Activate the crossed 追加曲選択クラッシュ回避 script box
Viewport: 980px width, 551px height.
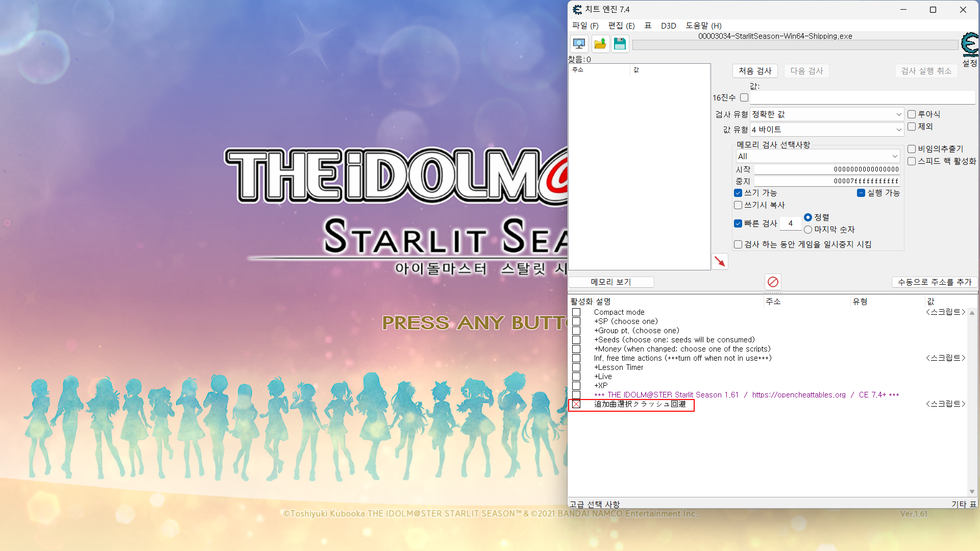(x=576, y=404)
